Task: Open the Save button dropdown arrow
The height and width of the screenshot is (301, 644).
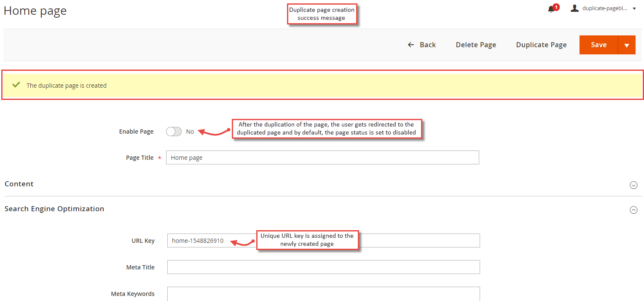Action: 627,45
